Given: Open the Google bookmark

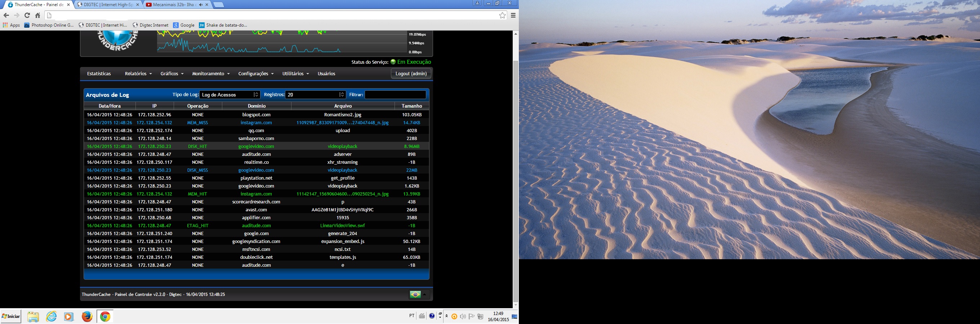Looking at the screenshot, I should (184, 25).
